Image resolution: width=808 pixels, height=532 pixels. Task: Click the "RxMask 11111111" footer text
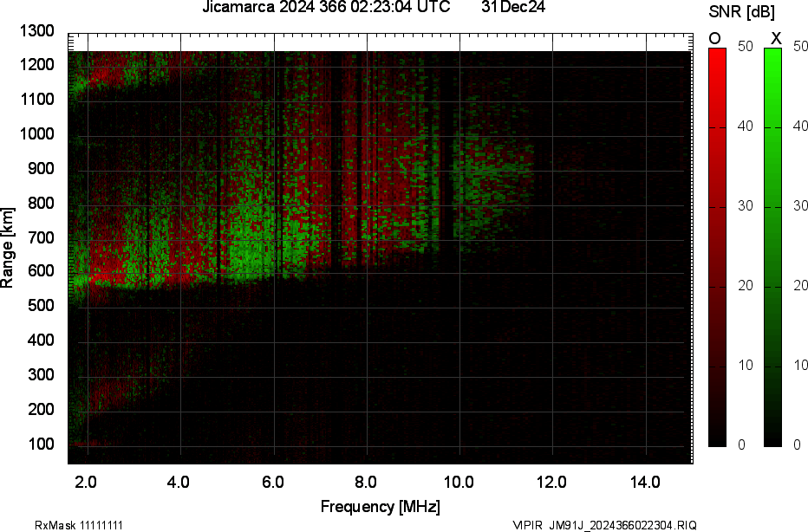point(79,525)
